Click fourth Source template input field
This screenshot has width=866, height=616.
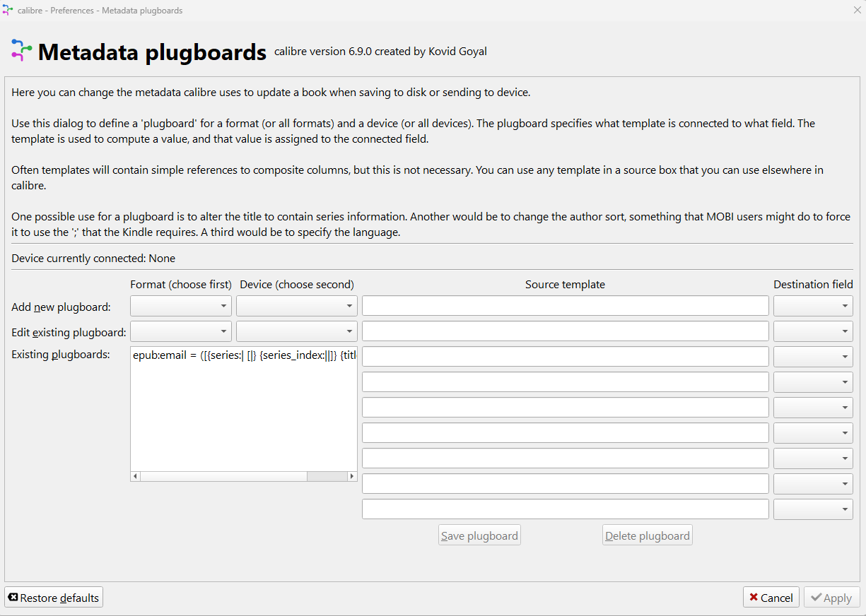[566, 382]
